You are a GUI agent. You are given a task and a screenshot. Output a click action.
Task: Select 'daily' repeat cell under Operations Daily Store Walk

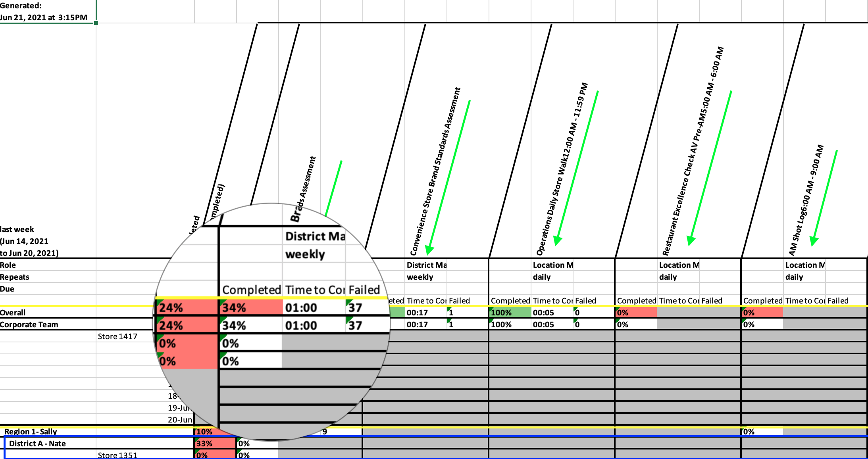click(x=552, y=277)
